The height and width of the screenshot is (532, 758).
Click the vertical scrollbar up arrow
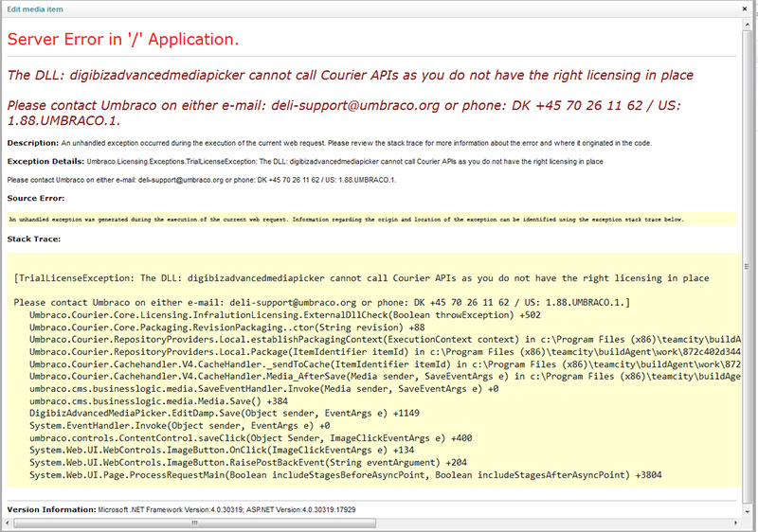(748, 24)
